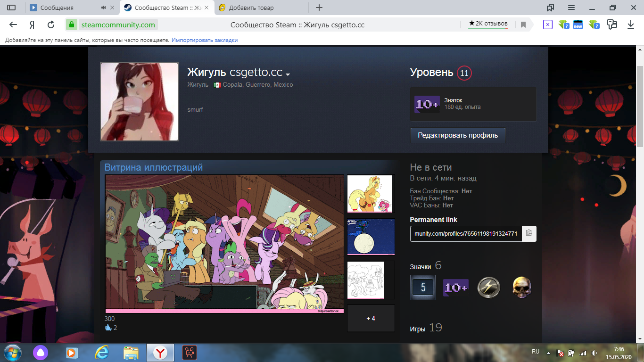Open the large pony artwork image

(224, 244)
